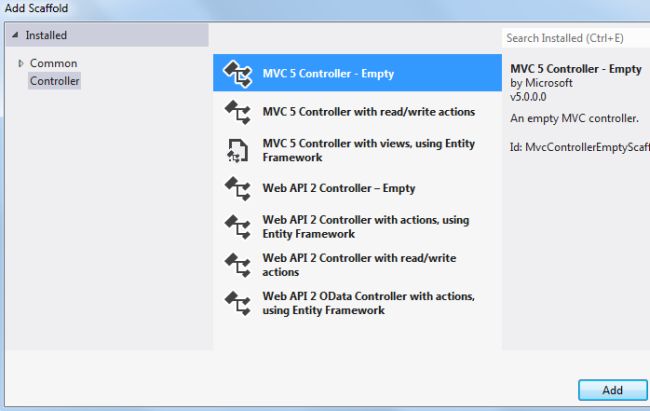Click icon for Web API 2 Controller with read/write
Viewport: 650px width, 411px height.
[x=236, y=264]
